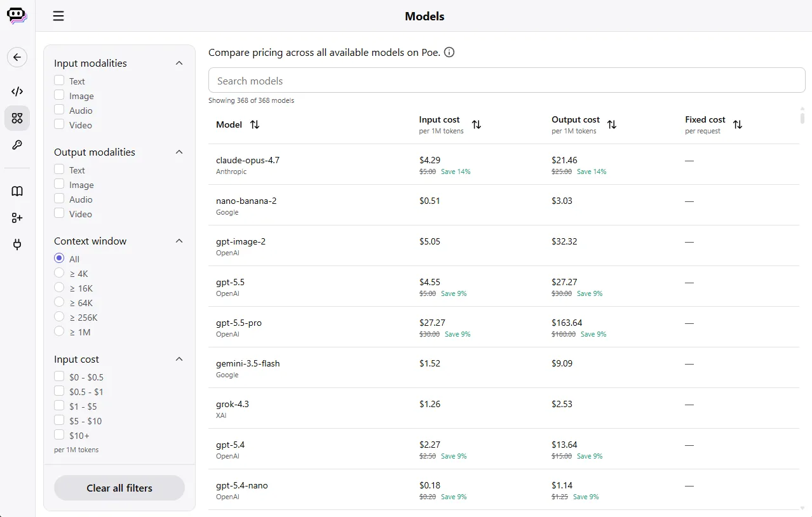Check Video under Input modalities
This screenshot has height=517, width=812.
[59, 124]
